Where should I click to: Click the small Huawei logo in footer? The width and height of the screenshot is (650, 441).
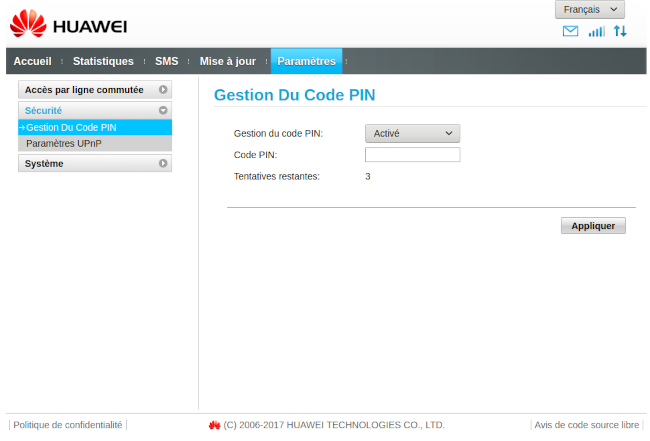click(214, 425)
